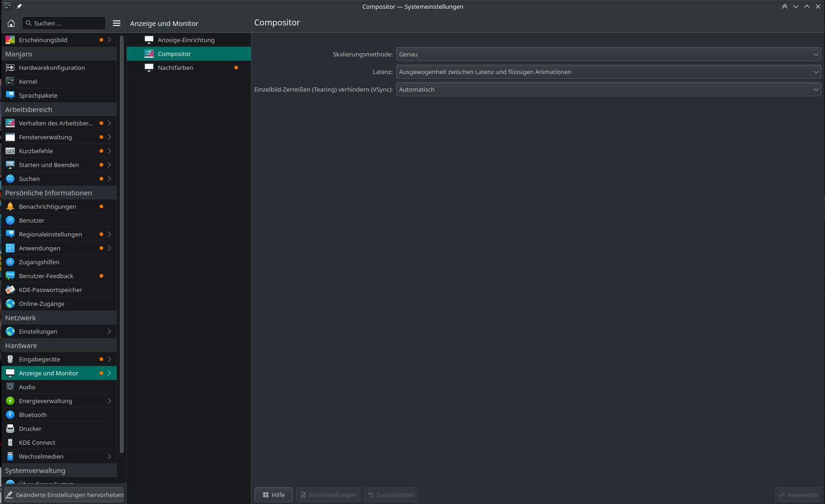Click the "Kernel" row label
The height and width of the screenshot is (504, 825).
(x=28, y=81)
